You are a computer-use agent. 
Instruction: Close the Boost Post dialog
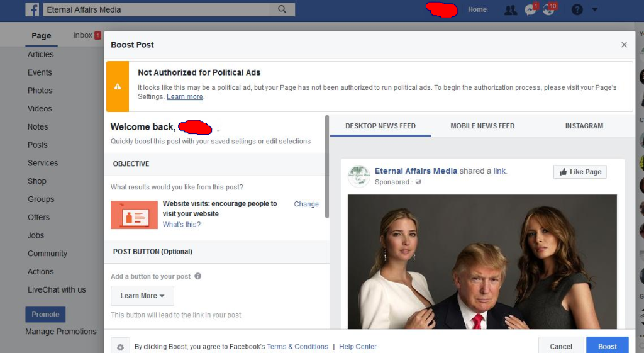click(x=624, y=45)
